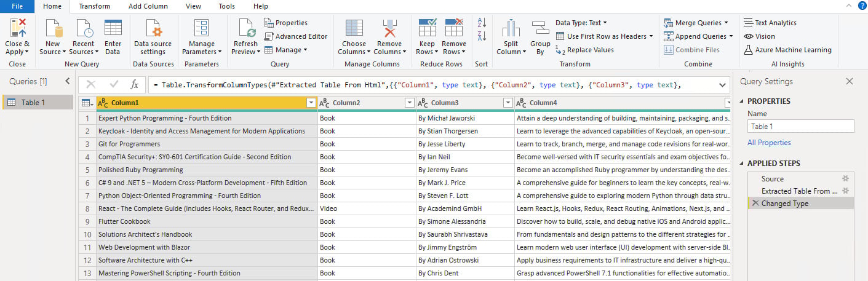Collapse the APPLIED STEPS section
Viewport: 868px width, 281px height.
click(x=741, y=164)
